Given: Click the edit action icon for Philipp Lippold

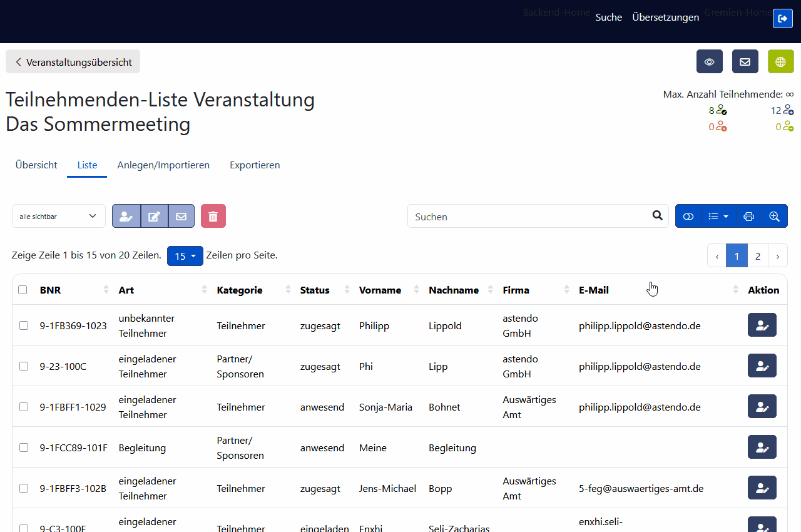Looking at the screenshot, I should 762,325.
